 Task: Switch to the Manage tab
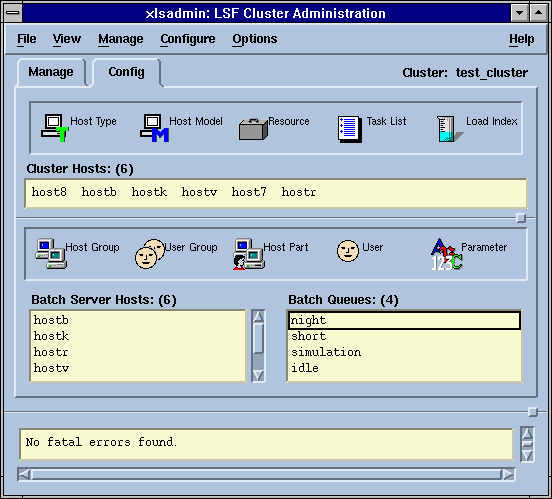click(x=51, y=72)
